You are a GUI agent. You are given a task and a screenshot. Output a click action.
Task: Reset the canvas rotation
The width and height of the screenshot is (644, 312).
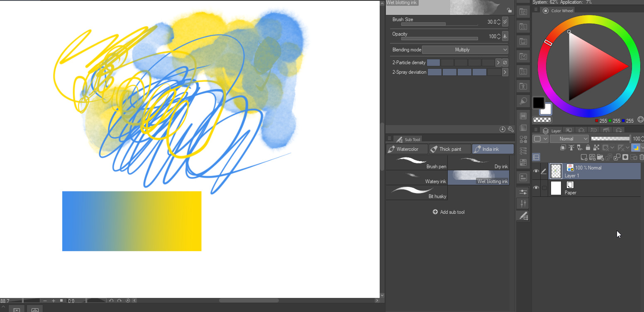[128, 301]
